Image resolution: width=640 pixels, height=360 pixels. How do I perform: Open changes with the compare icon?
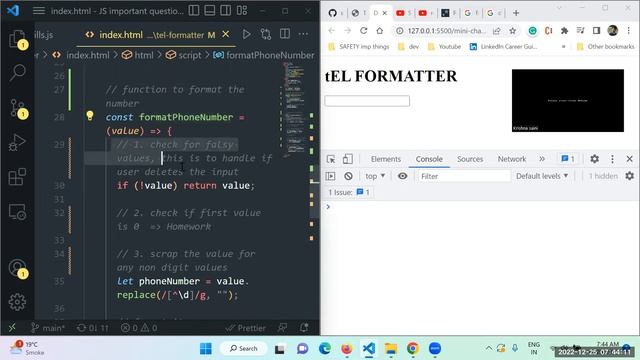[266, 35]
